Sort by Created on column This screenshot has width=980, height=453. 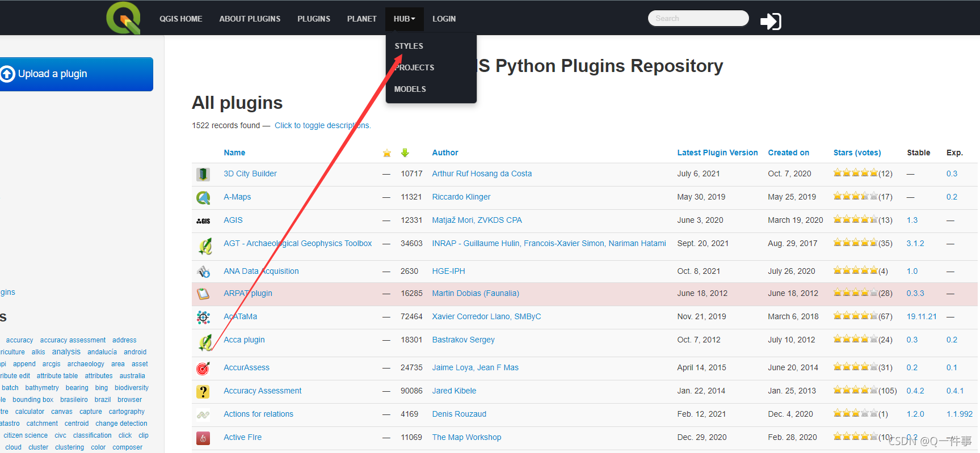[x=788, y=153]
